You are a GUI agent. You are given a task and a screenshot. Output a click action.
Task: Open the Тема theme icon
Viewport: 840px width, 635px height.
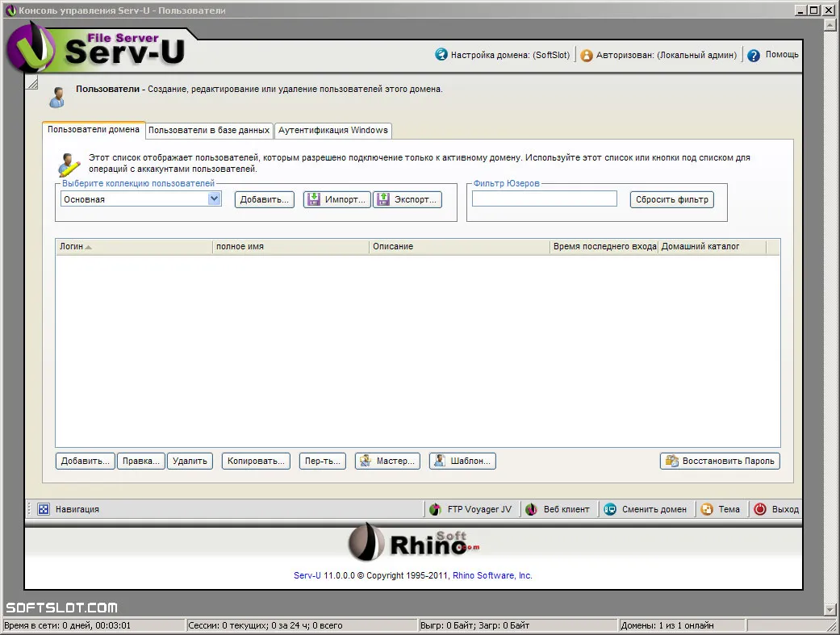point(707,509)
